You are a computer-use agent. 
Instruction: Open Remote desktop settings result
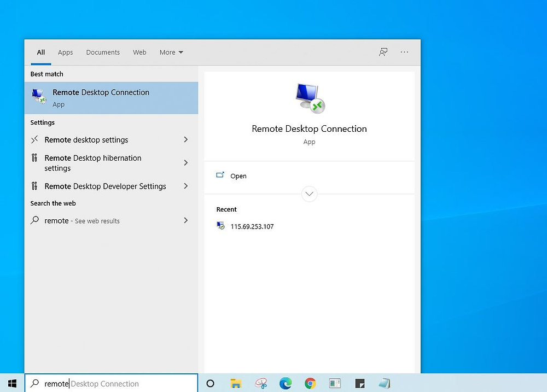(x=111, y=140)
